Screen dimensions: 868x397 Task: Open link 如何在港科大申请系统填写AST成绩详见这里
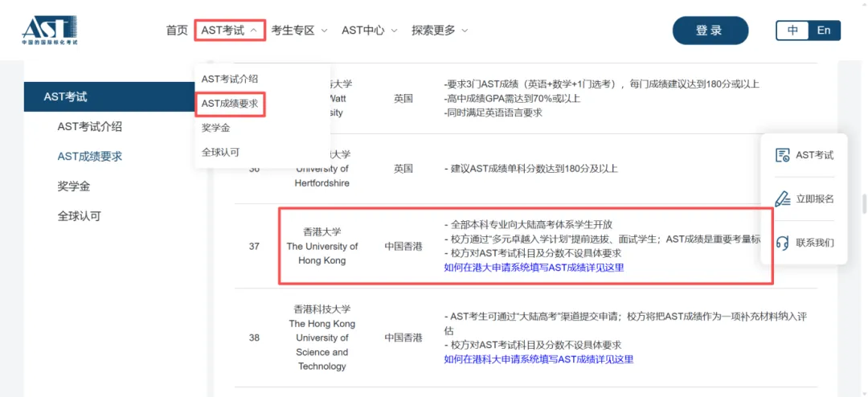click(538, 359)
